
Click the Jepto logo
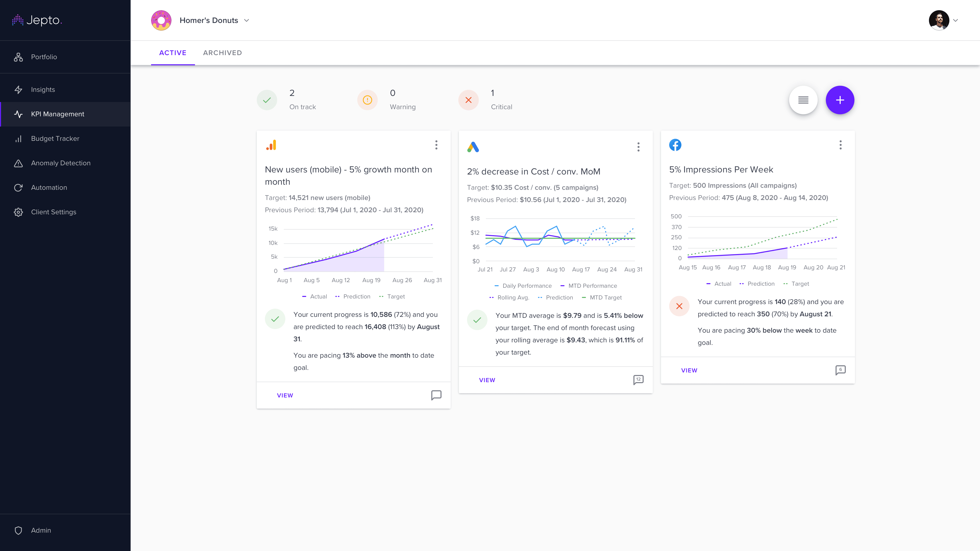37,20
